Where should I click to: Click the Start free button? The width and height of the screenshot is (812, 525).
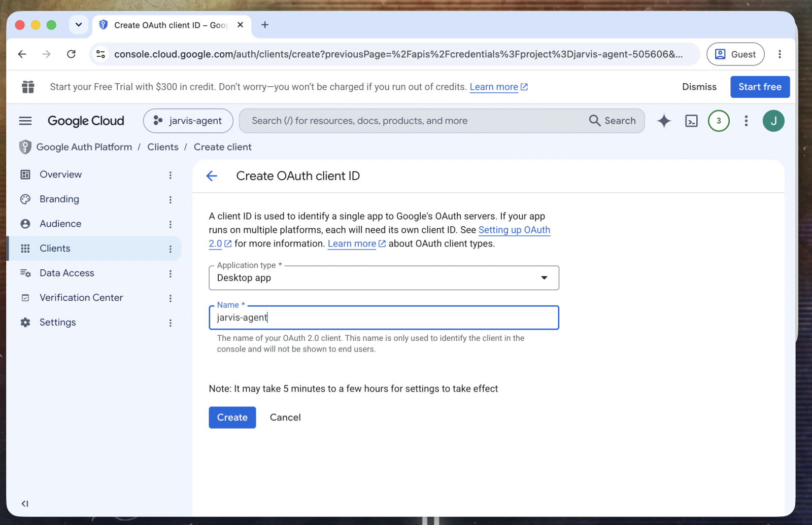pos(760,87)
